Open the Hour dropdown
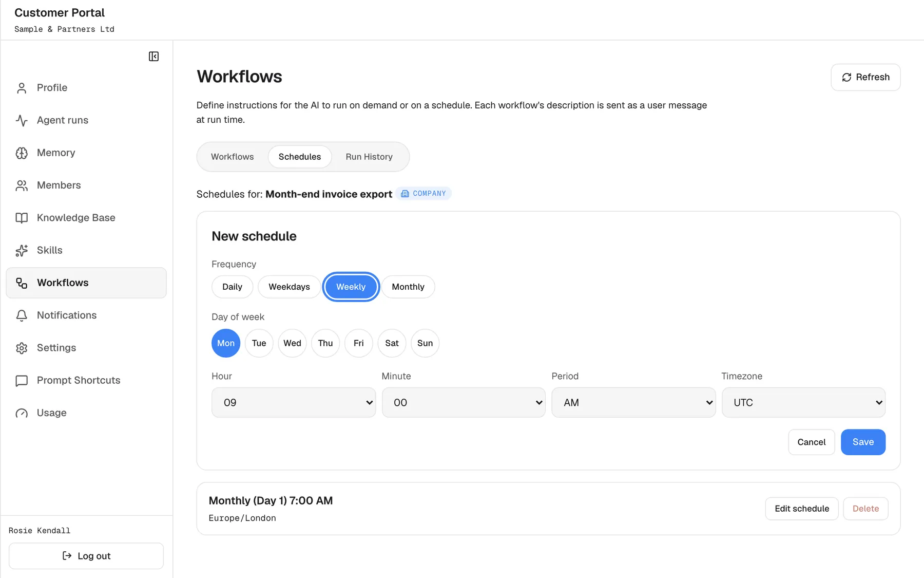This screenshot has width=924, height=578. click(294, 402)
